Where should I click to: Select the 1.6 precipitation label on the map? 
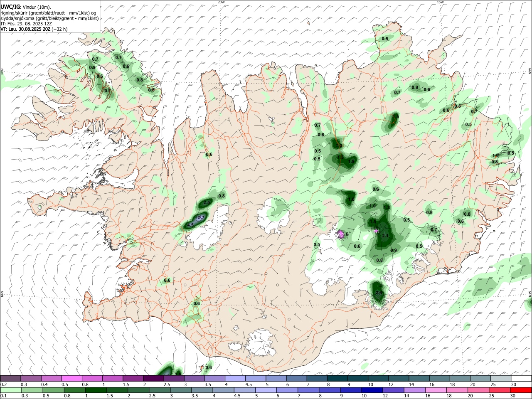pos(351,199)
